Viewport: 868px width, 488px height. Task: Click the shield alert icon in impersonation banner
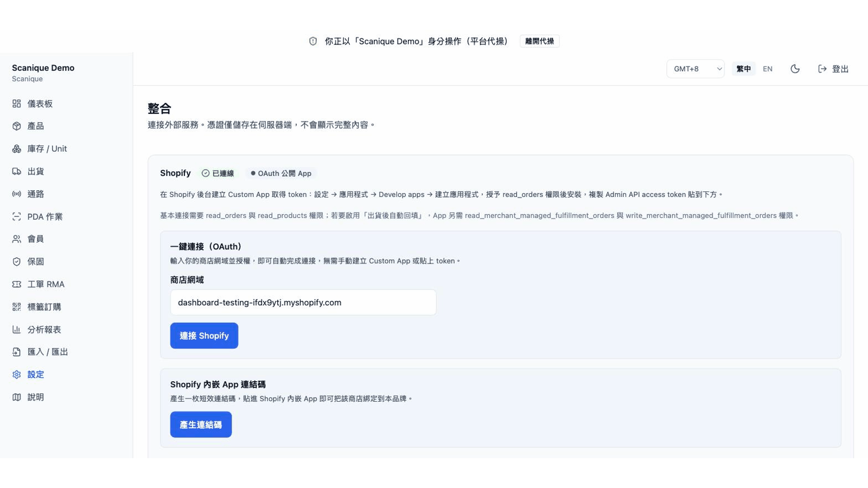click(313, 41)
